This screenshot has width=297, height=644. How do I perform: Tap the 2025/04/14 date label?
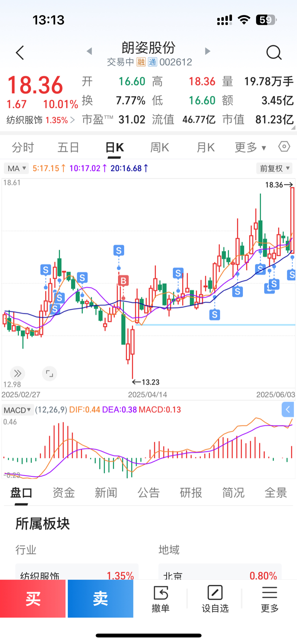click(147, 395)
